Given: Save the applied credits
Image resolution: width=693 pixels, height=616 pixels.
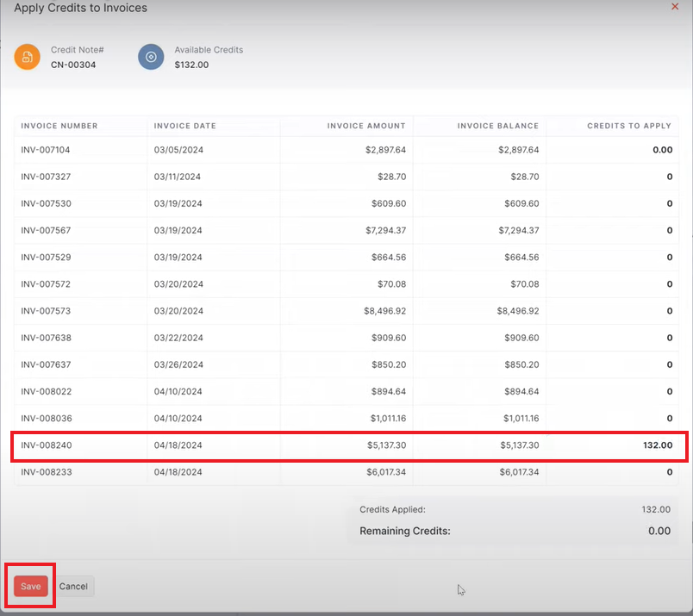Looking at the screenshot, I should pos(30,586).
